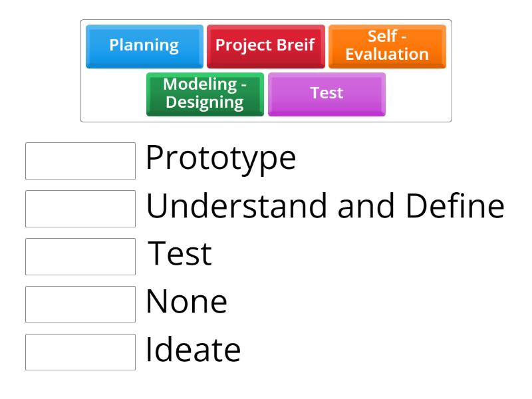
Task: Click the answer box beside None
Action: [80, 304]
